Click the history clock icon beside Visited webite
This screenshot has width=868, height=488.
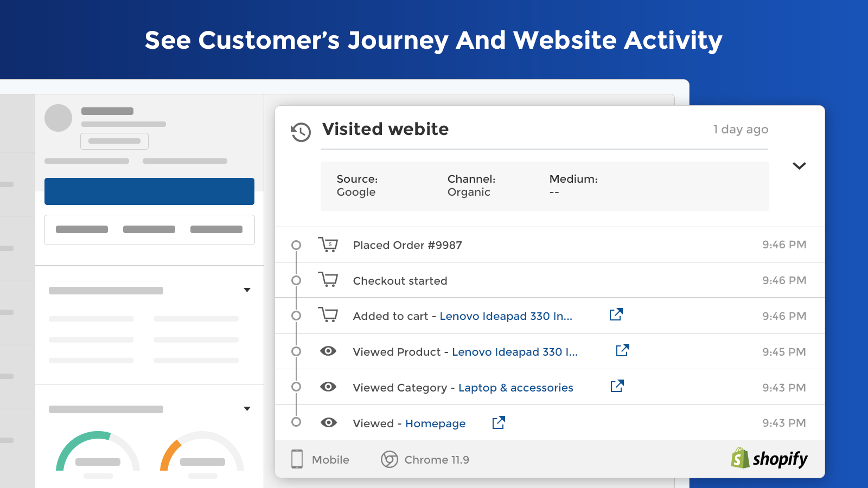pos(301,132)
